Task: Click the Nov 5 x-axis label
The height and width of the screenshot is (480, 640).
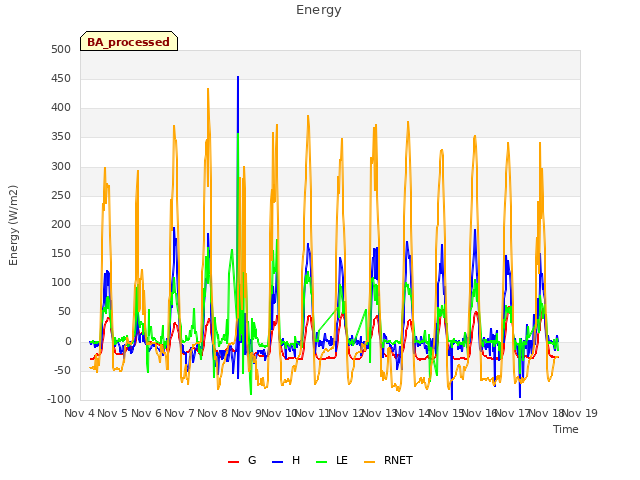Action: (113, 413)
